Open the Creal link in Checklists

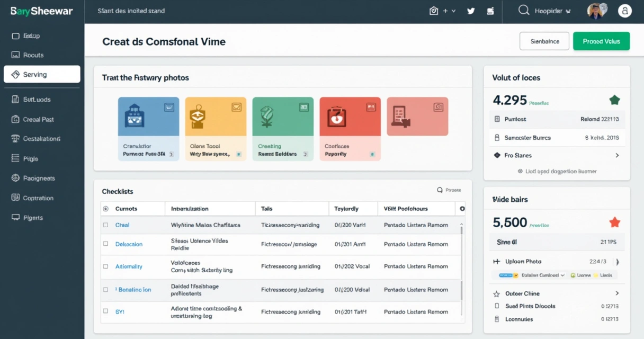tap(122, 225)
